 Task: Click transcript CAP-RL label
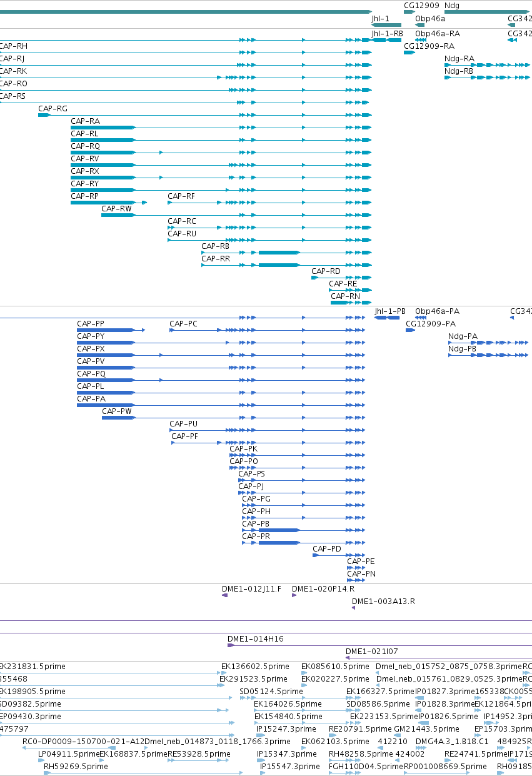point(84,134)
